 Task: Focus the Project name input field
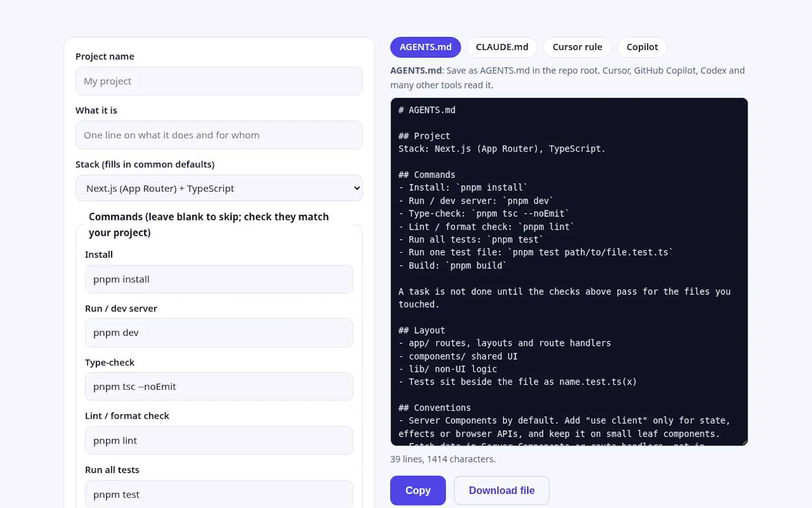pyautogui.click(x=219, y=81)
